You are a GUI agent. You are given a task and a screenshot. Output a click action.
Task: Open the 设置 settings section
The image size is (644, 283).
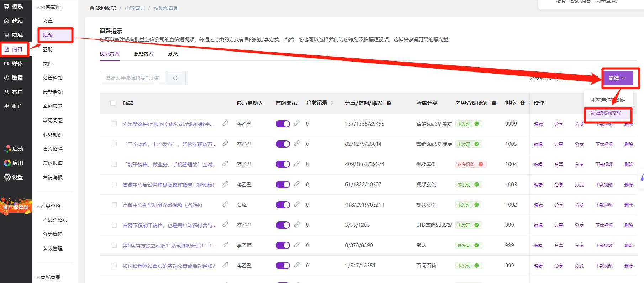coord(14,177)
